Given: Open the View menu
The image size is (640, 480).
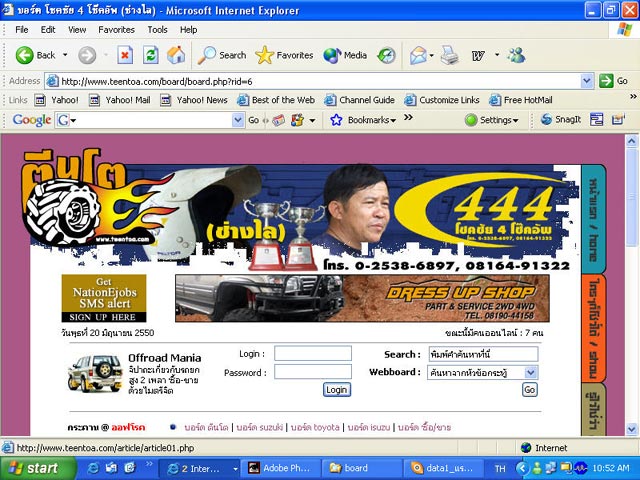Looking at the screenshot, I should tap(77, 30).
